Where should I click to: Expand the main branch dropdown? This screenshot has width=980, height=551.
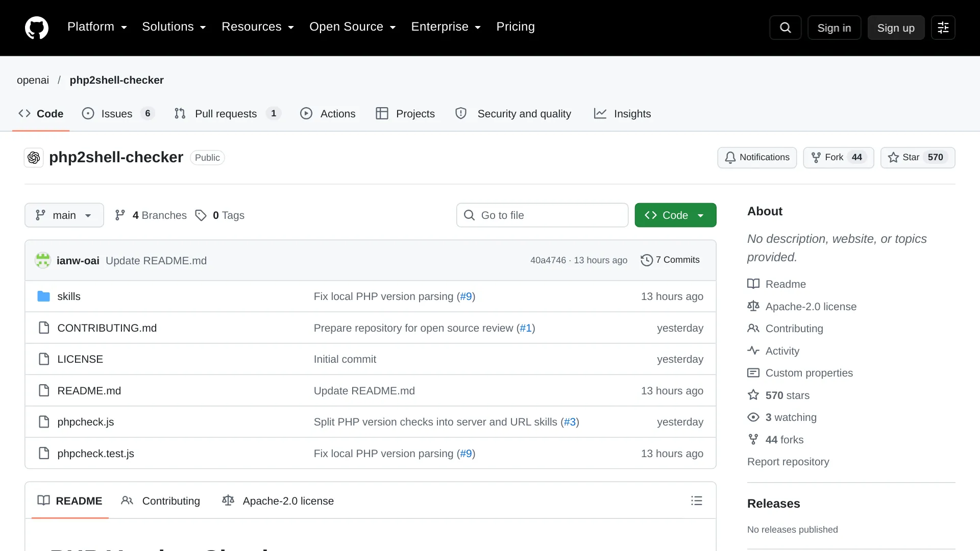click(64, 215)
